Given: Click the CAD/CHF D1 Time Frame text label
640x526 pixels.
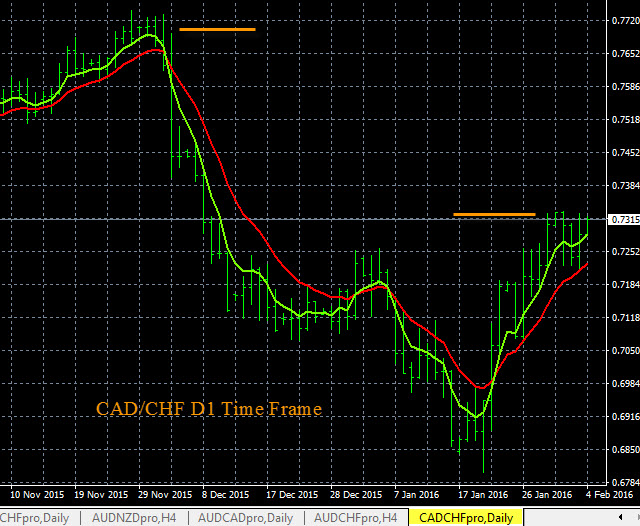Looking at the screenshot, I should point(208,409).
